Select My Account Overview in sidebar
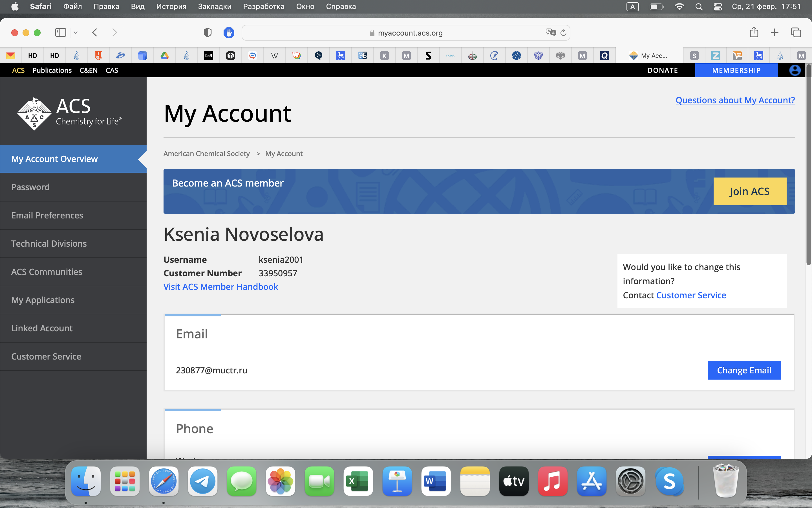 [x=73, y=159]
